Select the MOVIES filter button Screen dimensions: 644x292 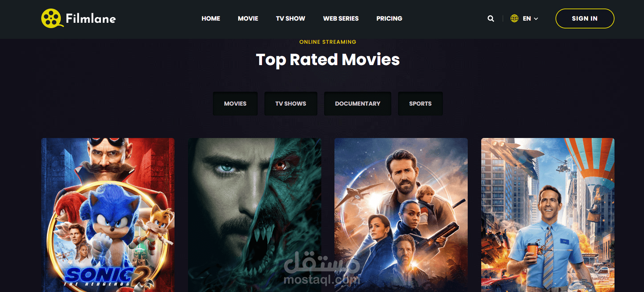[235, 103]
